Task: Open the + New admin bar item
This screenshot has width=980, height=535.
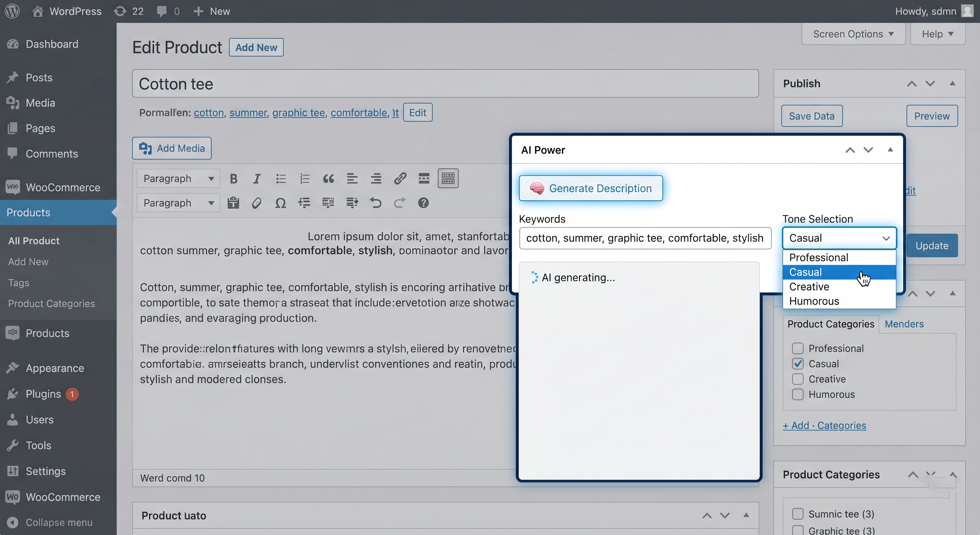Action: [x=212, y=11]
